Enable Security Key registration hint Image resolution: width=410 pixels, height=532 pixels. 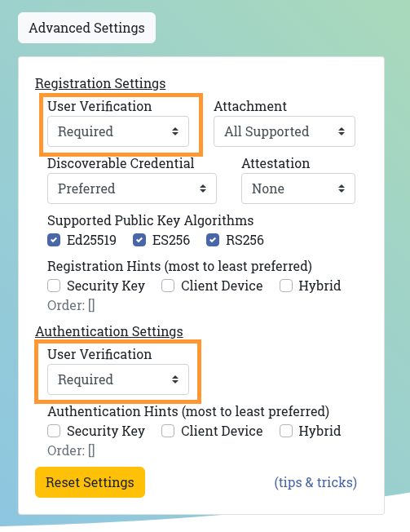[x=54, y=286]
